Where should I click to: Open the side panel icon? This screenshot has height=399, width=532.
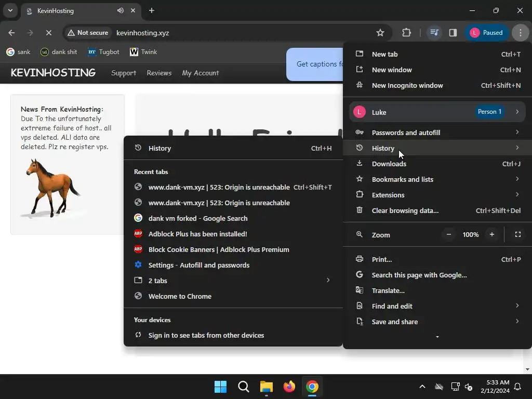pyautogui.click(x=453, y=33)
